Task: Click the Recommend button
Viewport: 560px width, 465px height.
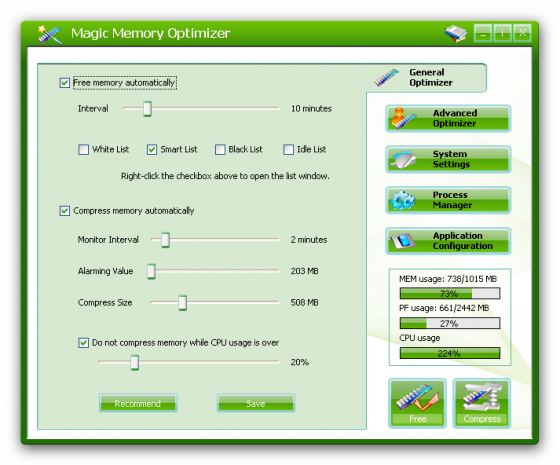Action: coord(138,403)
